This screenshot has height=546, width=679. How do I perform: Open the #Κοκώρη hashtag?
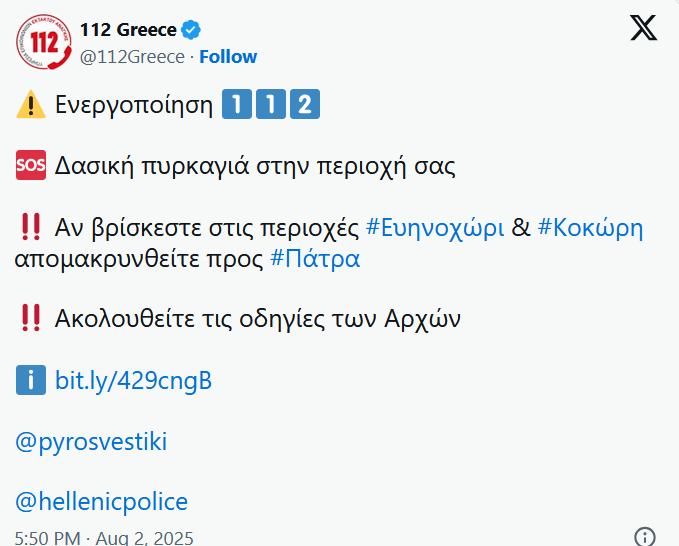coord(590,228)
